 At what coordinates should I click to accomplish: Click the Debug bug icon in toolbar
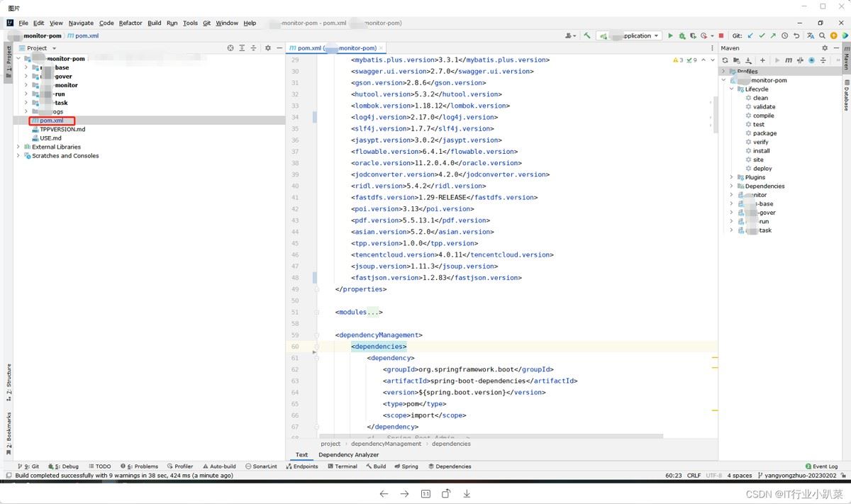click(x=682, y=35)
